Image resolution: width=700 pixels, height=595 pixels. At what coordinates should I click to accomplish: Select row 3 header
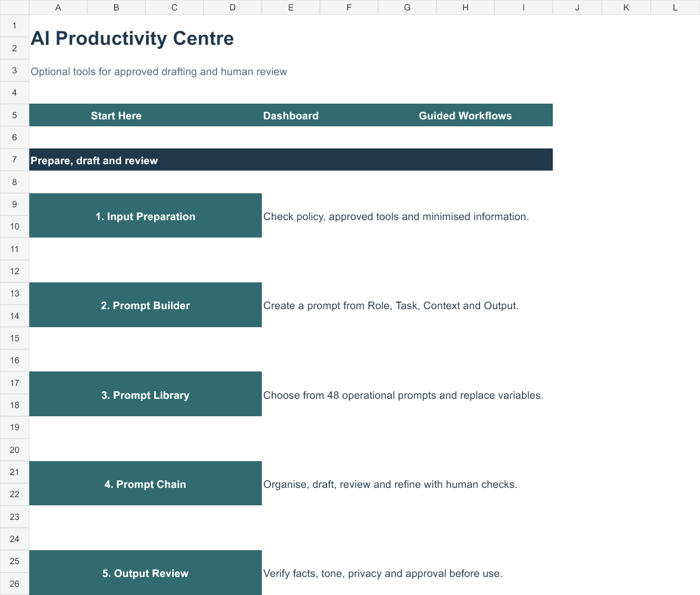(x=15, y=70)
